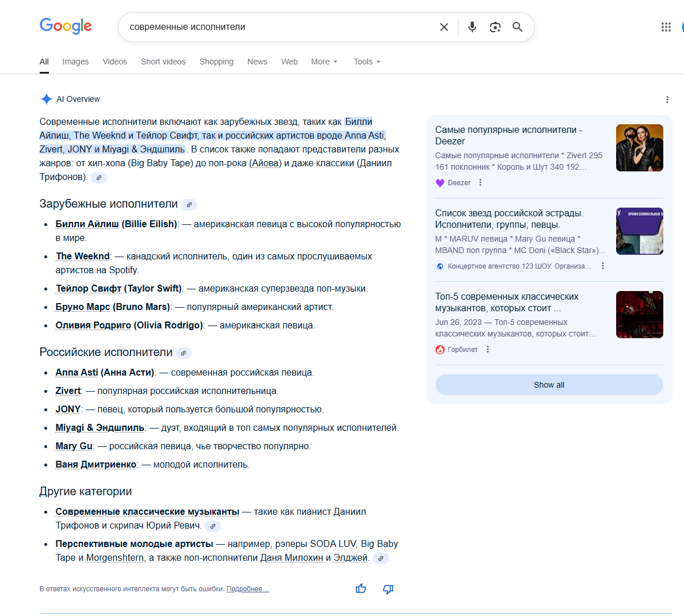Viewport: 684px width, 616px height.
Task: Open three-dot menu for Концертное агентство source
Action: coord(603,266)
